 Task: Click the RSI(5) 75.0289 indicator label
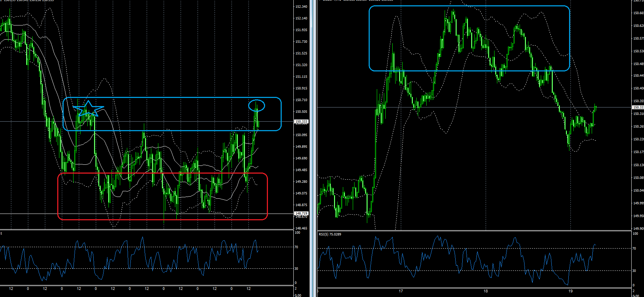330,234
